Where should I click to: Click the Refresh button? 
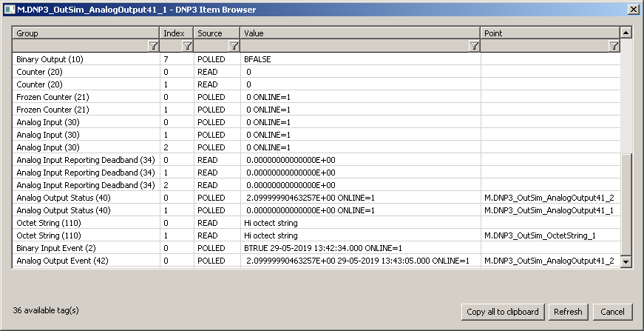pos(568,312)
